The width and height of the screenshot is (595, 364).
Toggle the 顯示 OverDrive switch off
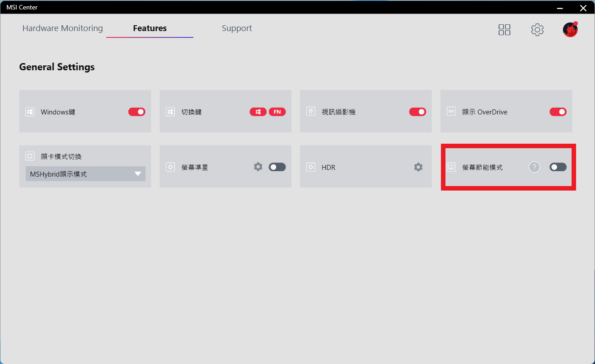click(x=558, y=112)
